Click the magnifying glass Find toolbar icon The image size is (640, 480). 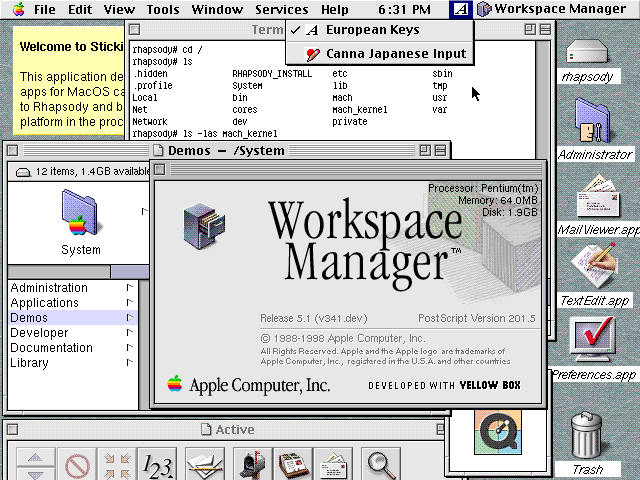pyautogui.click(x=380, y=464)
